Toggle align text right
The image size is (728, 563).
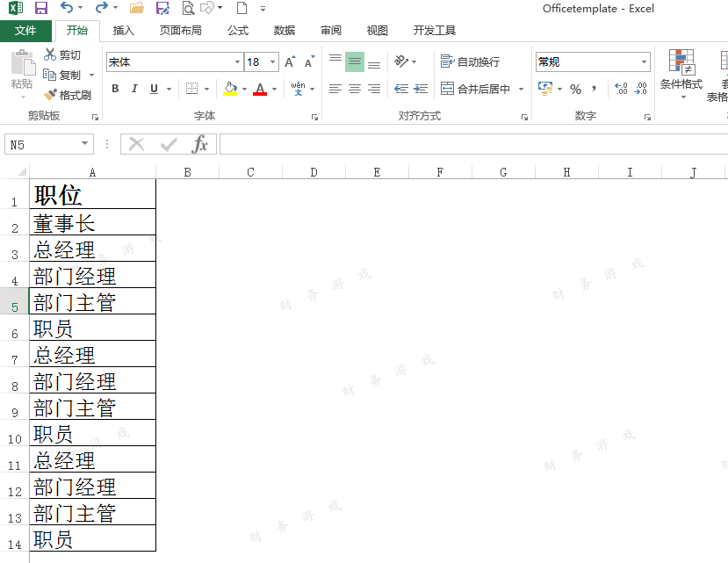pyautogui.click(x=374, y=88)
